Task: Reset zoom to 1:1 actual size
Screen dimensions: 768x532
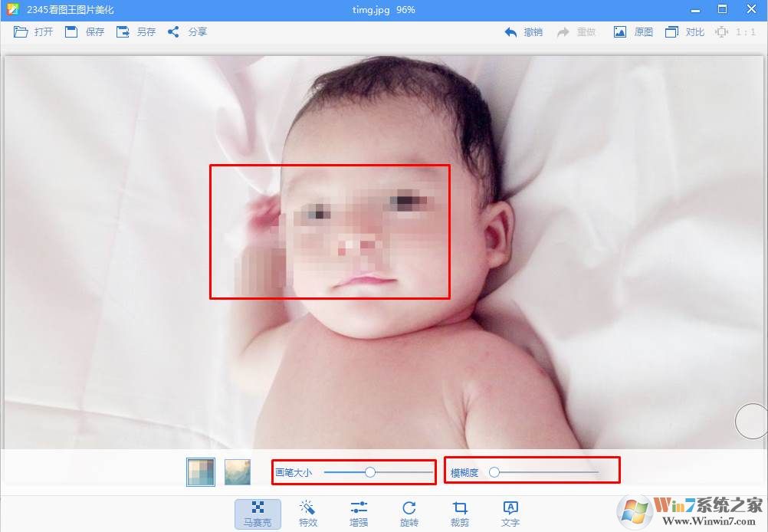Action: click(735, 32)
